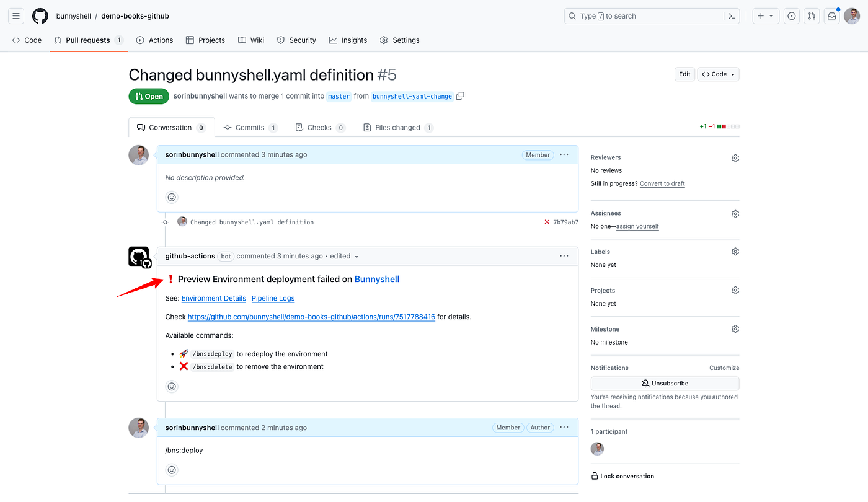This screenshot has width=868, height=502.
Task: Open the Create new plus dropdown
Action: (766, 16)
